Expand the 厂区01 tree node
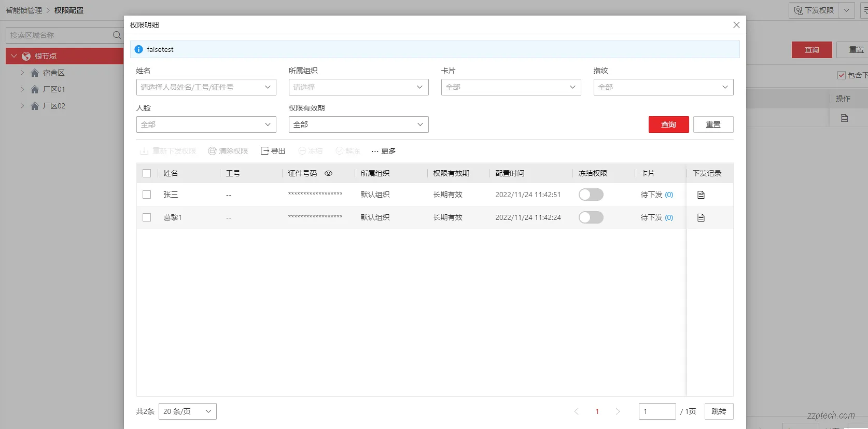868x429 pixels. pos(22,89)
